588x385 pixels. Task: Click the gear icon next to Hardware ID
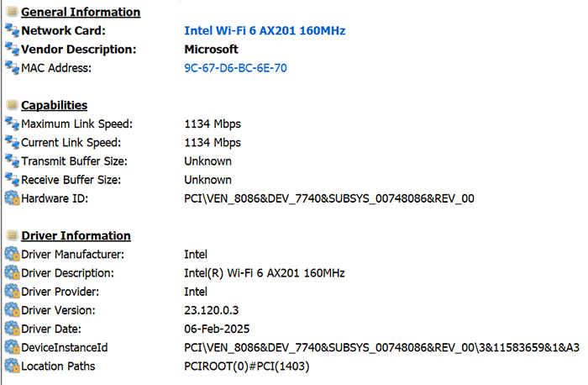coord(12,198)
